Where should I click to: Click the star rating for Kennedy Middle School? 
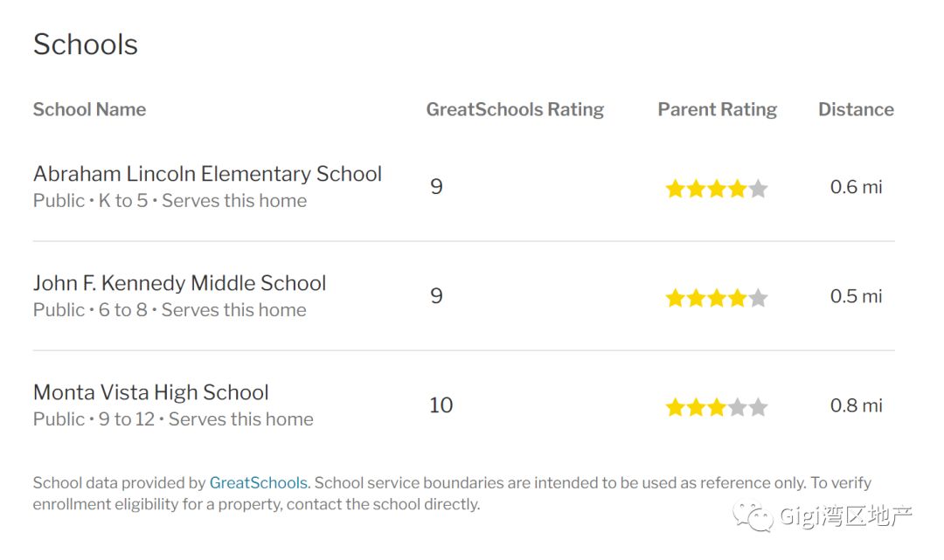(717, 298)
